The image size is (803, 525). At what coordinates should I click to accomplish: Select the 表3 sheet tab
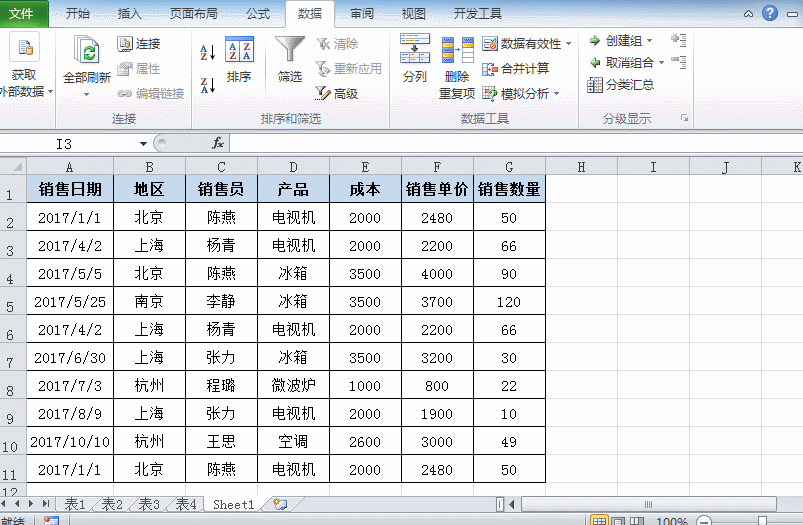pos(149,505)
